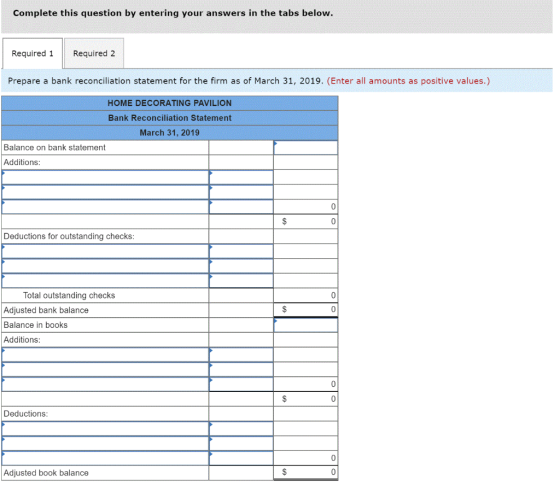Click the HOME DECORATING PAVILION header
Image resolution: width=560 pixels, height=486 pixels.
click(170, 103)
